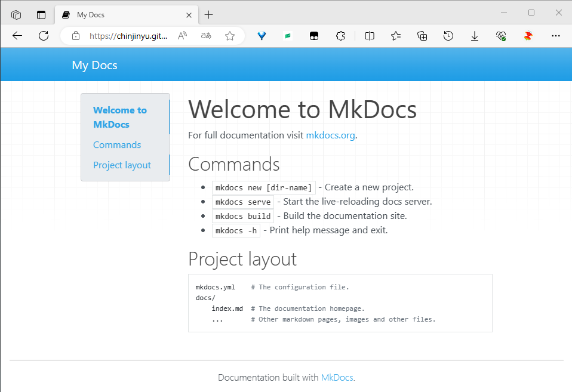Click '# The configuration file.' comment
The height and width of the screenshot is (392, 572).
pyautogui.click(x=300, y=287)
